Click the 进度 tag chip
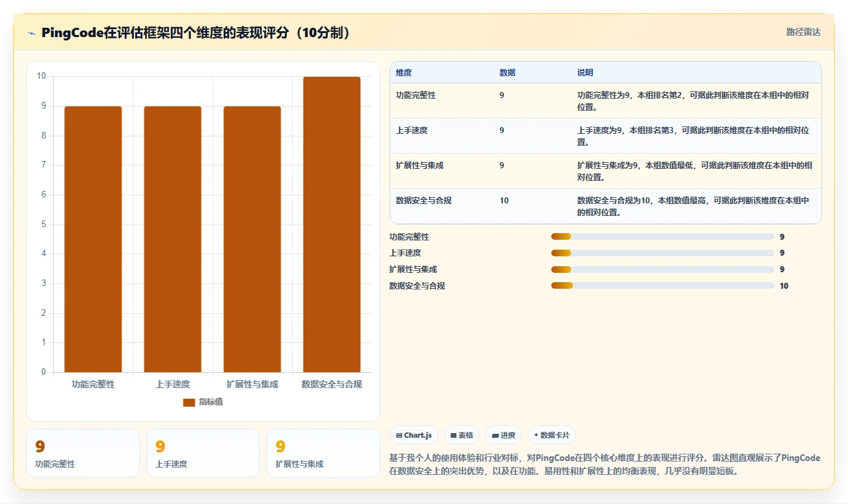The width and height of the screenshot is (848, 504). [x=503, y=435]
